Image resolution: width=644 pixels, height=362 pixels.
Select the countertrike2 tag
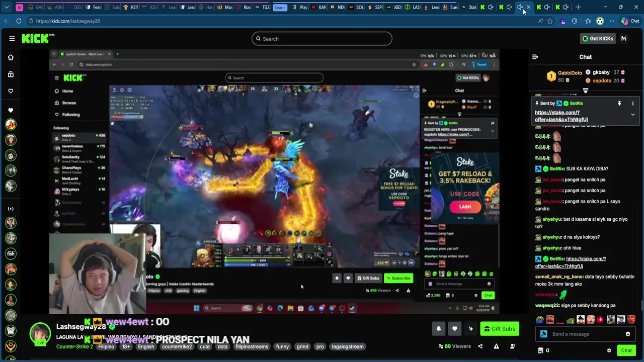[x=177, y=346]
